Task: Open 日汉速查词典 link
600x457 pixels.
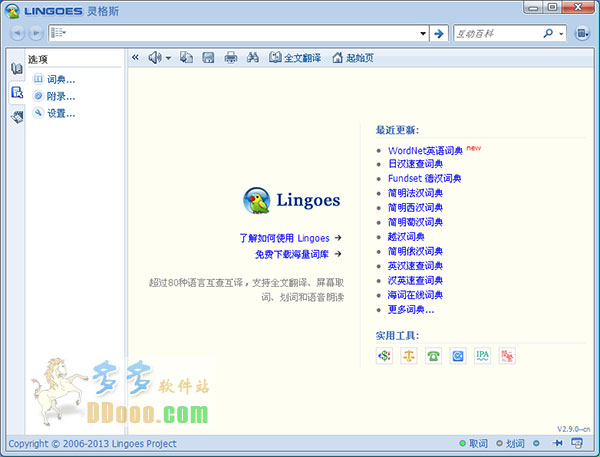Action: [415, 164]
